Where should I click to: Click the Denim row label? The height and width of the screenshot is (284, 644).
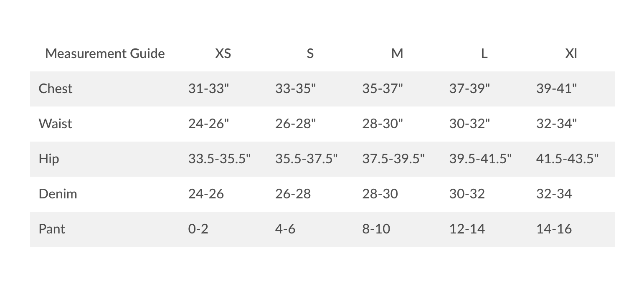[58, 194]
